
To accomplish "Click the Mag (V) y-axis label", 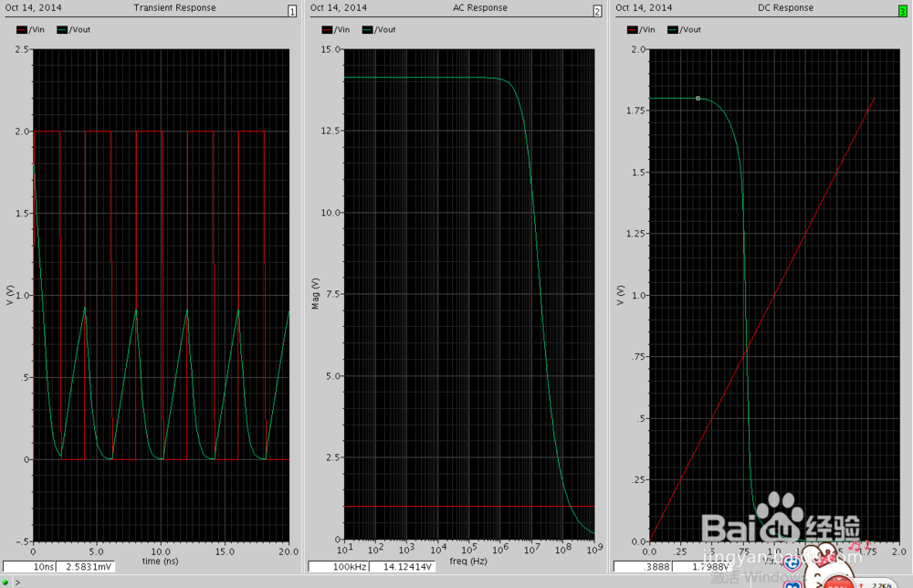I will click(x=316, y=294).
